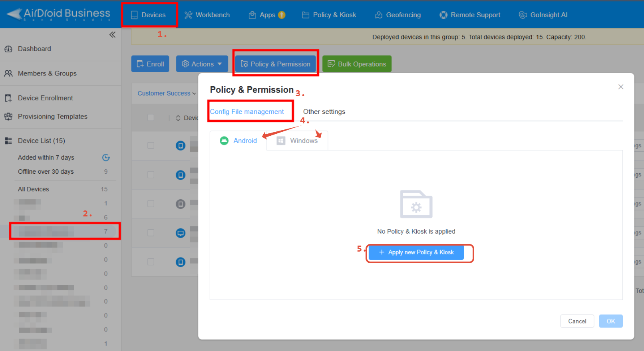Viewport: 644px width, 351px height.
Task: Click the Windows logo icon
Action: pos(281,141)
